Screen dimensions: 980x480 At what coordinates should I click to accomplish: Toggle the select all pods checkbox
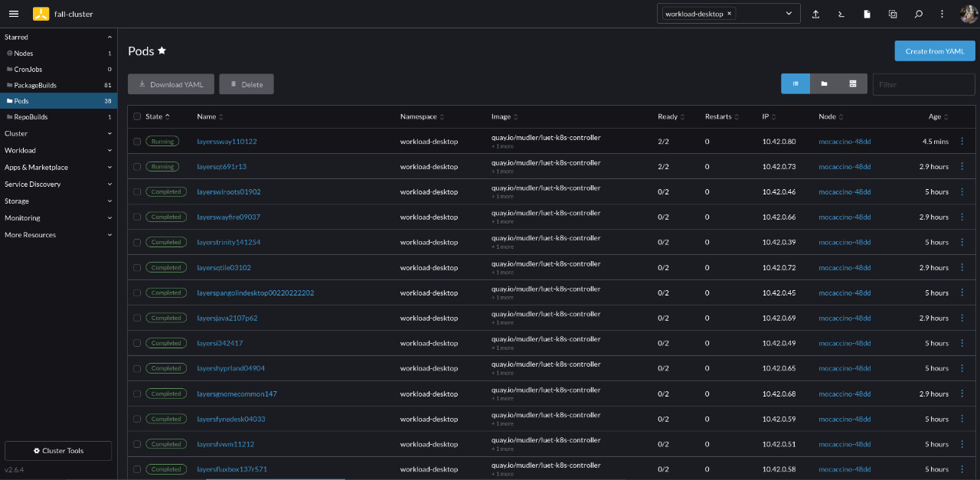(137, 116)
